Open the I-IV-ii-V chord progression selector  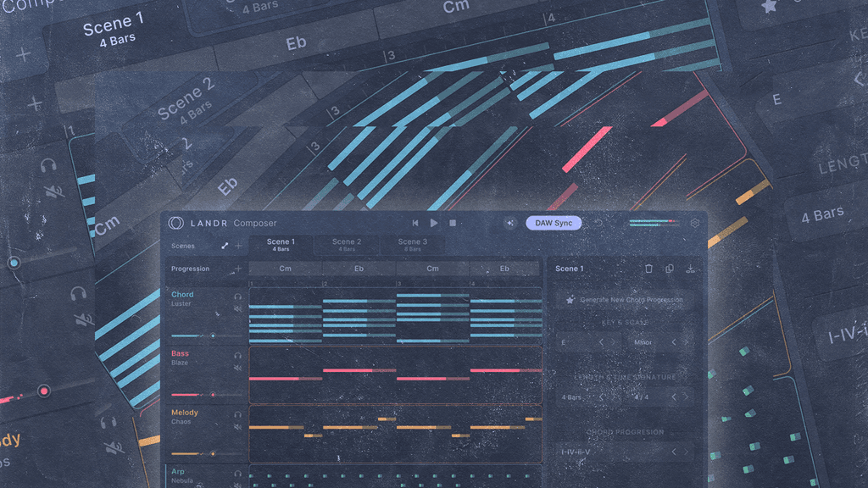pyautogui.click(x=625, y=452)
